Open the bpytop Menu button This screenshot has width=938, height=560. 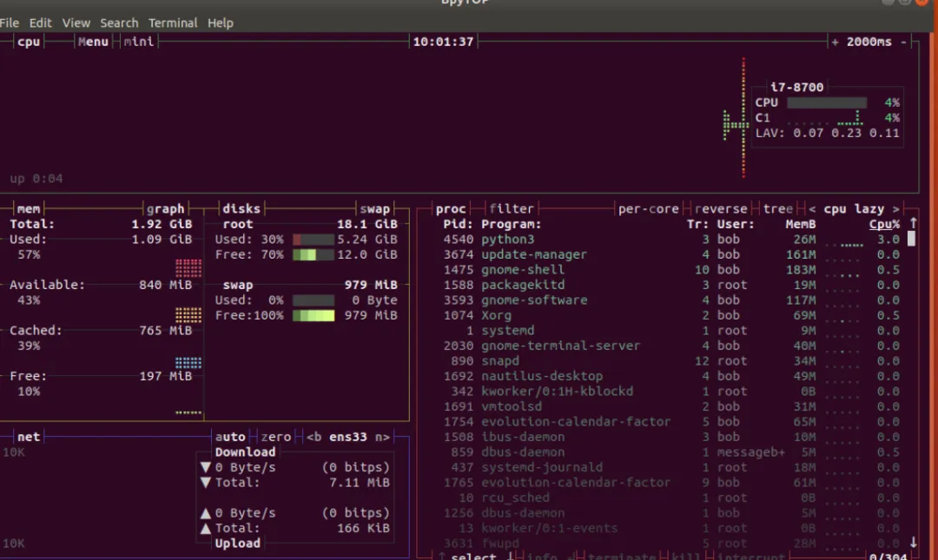pyautogui.click(x=93, y=42)
